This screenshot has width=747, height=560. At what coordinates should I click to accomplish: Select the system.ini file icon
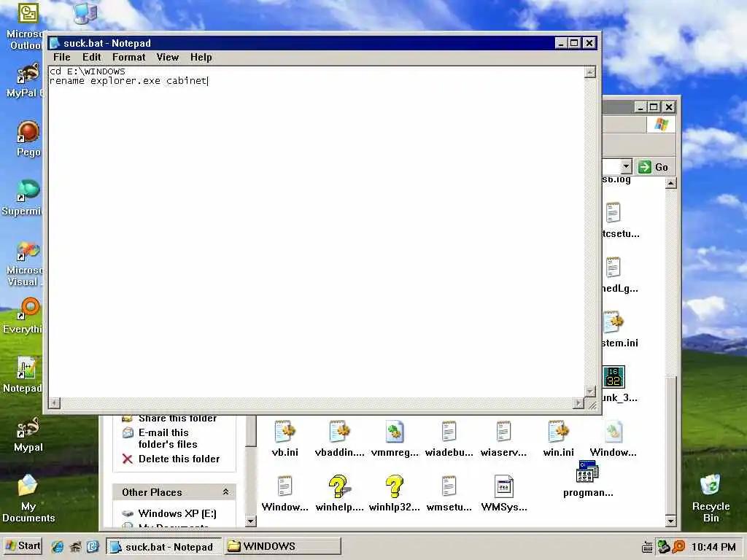(613, 322)
